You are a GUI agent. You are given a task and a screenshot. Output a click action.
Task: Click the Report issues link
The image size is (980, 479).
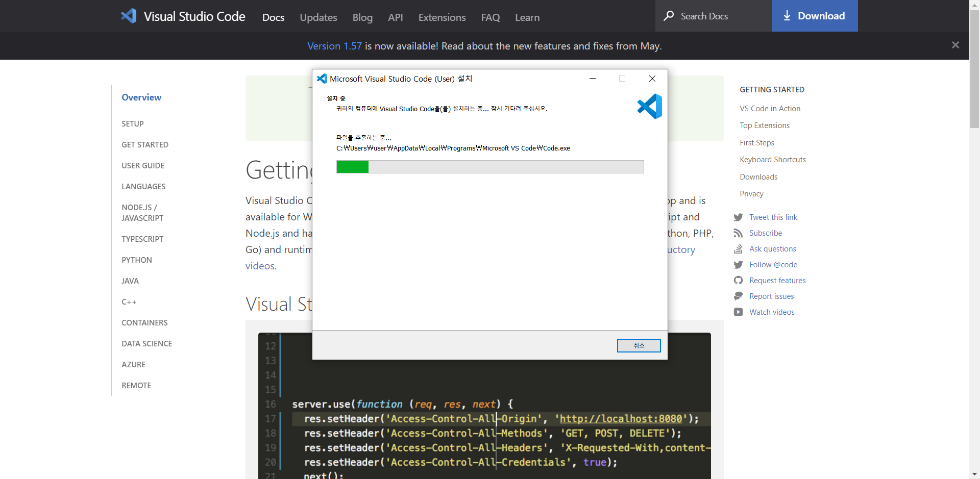pyautogui.click(x=772, y=296)
